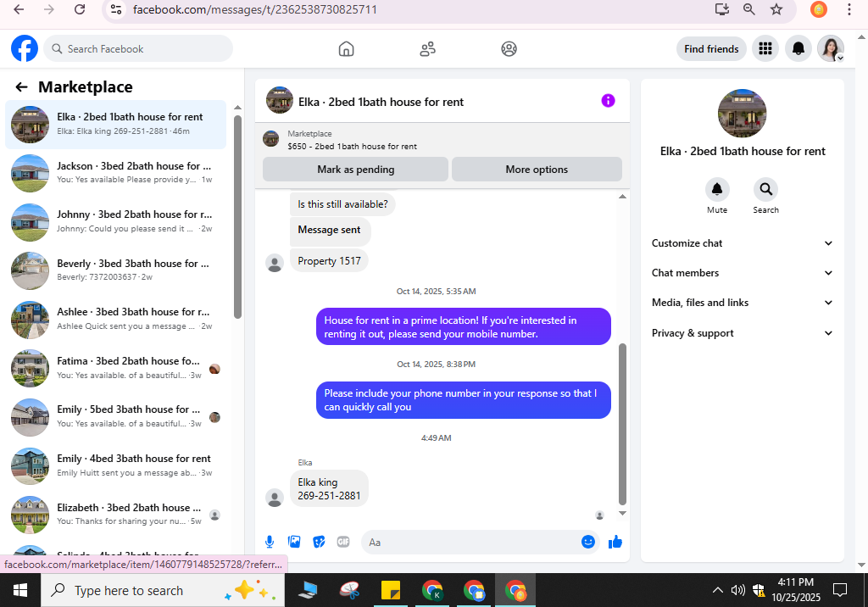
Task: Choose a sticker icon
Action: [319, 542]
